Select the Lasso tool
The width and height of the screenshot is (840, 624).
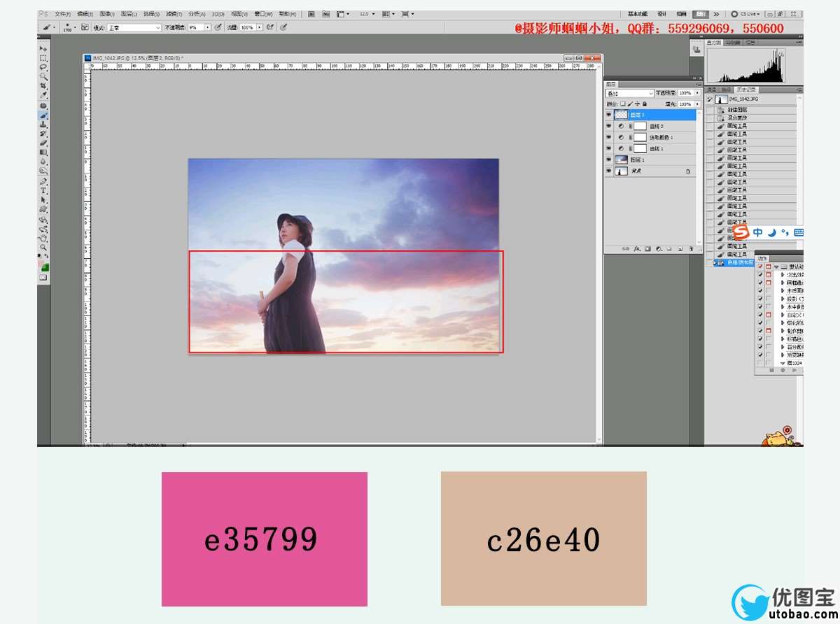click(x=43, y=67)
